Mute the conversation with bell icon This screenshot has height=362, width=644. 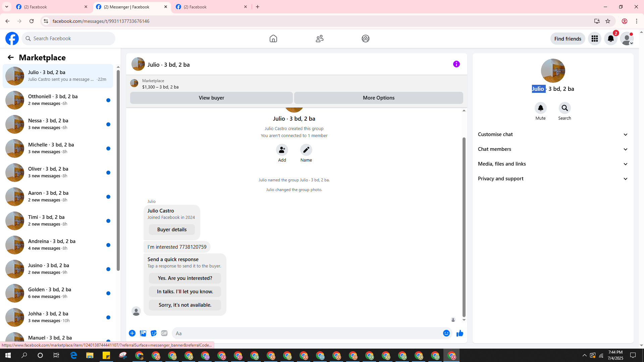(x=540, y=108)
